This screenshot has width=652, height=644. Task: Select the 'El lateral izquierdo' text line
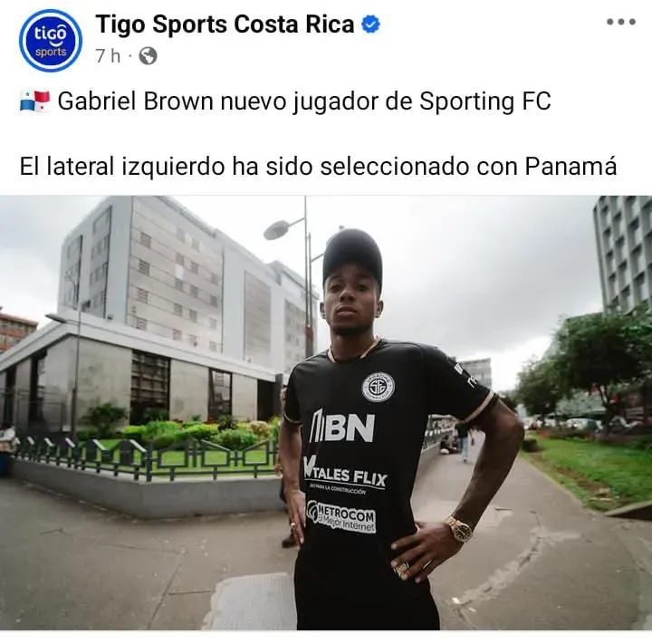318,166
